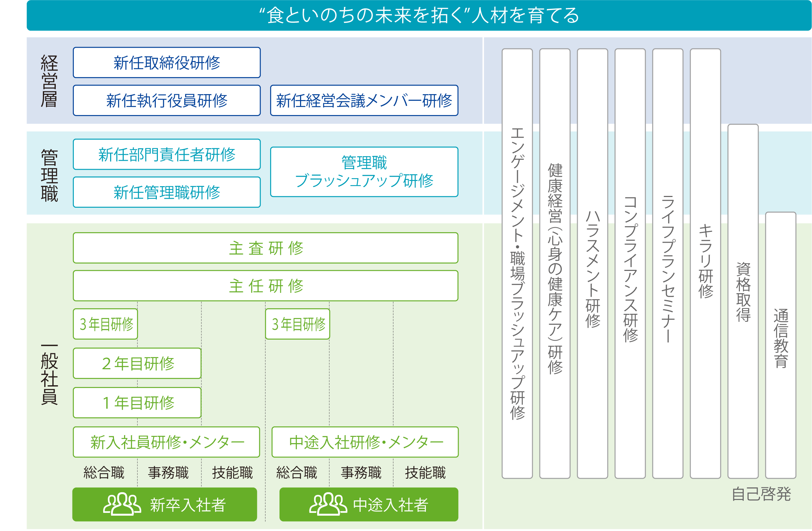The width and height of the screenshot is (812, 531).
Task: Click the teal title banner at top
Action: click(x=419, y=16)
